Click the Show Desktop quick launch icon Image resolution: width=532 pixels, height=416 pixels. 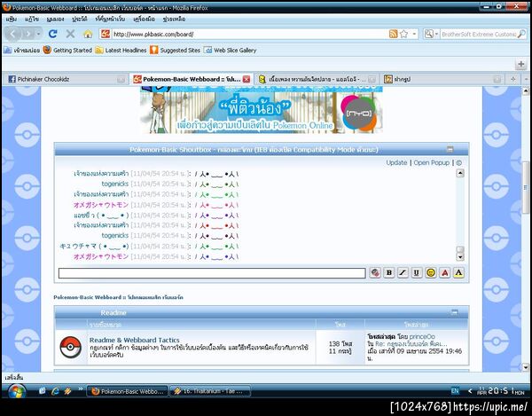(43, 391)
